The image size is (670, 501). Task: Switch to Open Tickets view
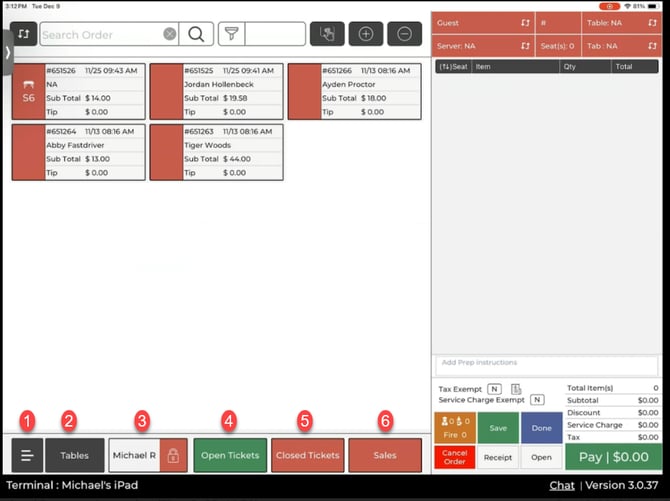click(230, 455)
